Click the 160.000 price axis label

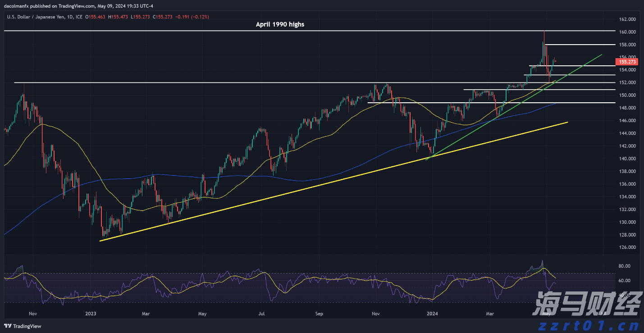[627, 32]
